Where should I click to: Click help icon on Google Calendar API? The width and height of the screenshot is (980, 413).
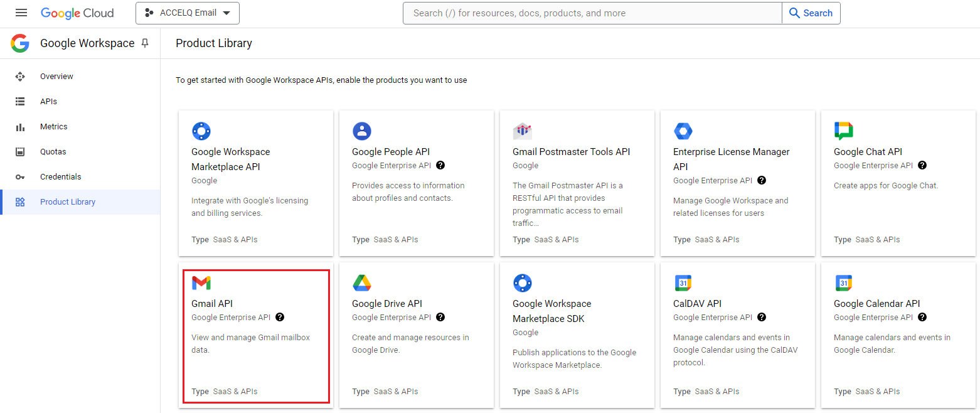click(x=922, y=318)
